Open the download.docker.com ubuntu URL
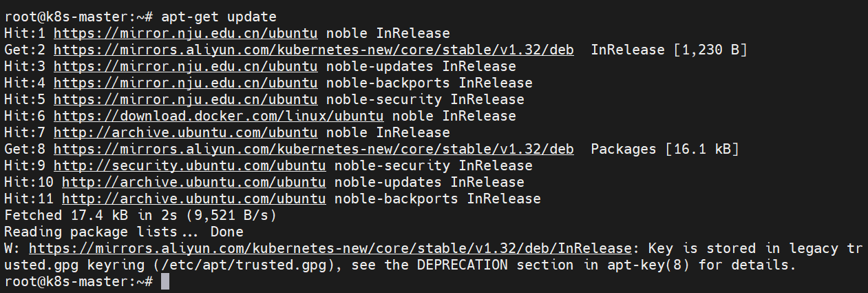Screen dimensions: 868x293 tap(218, 116)
